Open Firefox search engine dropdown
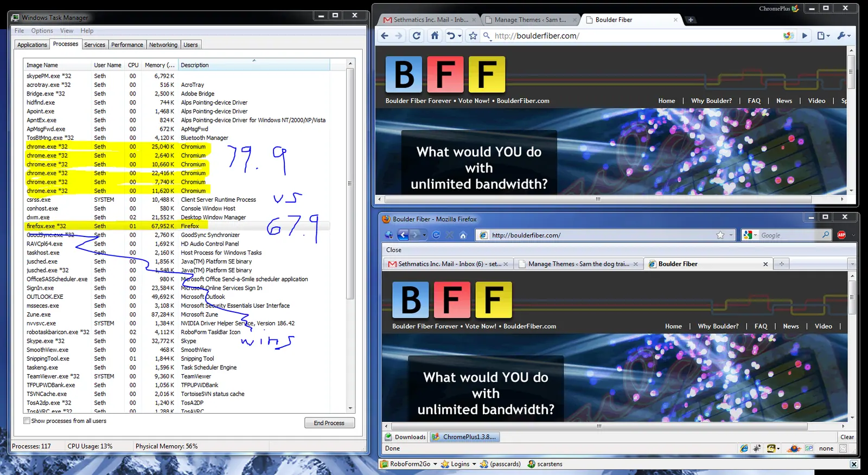This screenshot has height=475, width=868. [x=750, y=235]
